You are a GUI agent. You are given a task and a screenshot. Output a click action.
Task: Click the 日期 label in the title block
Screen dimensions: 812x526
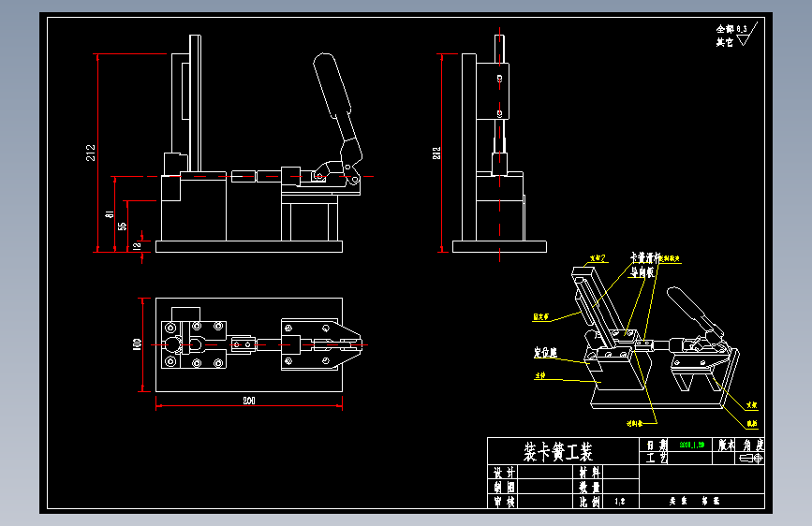[x=657, y=446]
